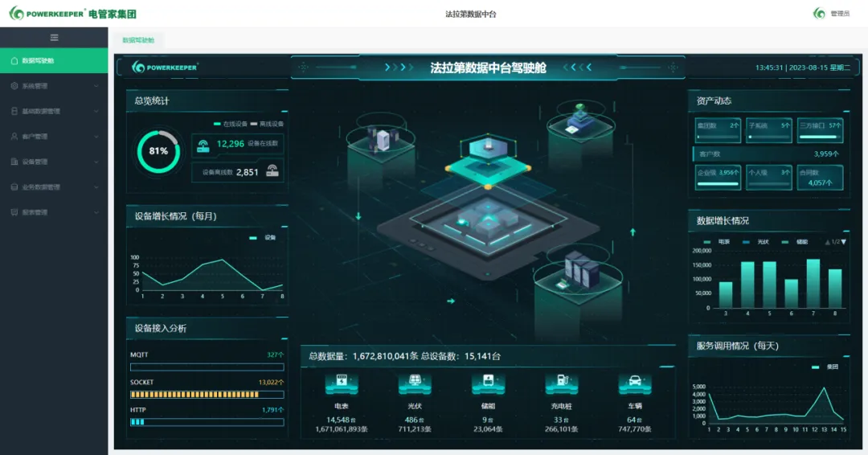Toggle 离线设备 legend in overview chart
This screenshot has height=455, width=868.
[x=266, y=124]
